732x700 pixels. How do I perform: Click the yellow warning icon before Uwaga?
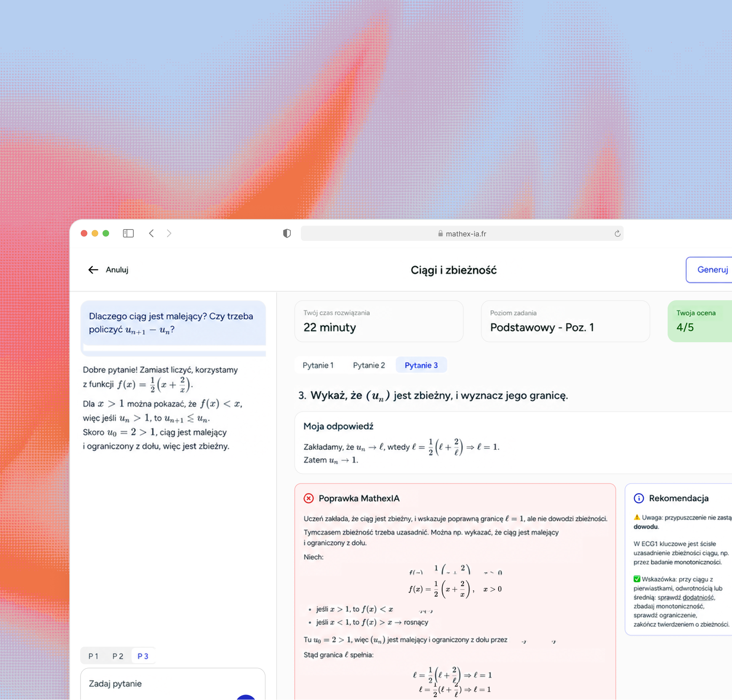pyautogui.click(x=637, y=518)
